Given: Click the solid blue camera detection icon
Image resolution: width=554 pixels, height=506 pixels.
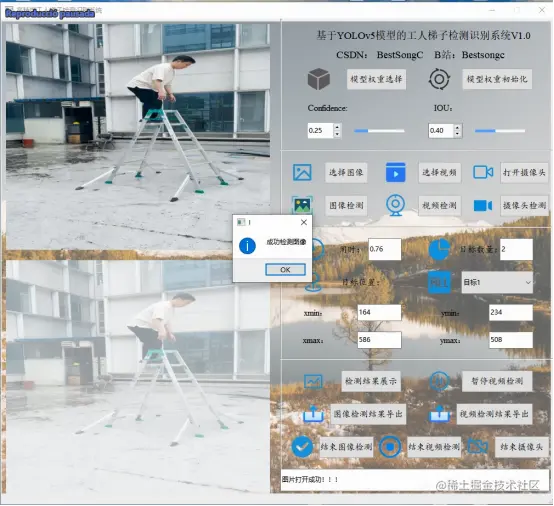Looking at the screenshot, I should pos(483,205).
